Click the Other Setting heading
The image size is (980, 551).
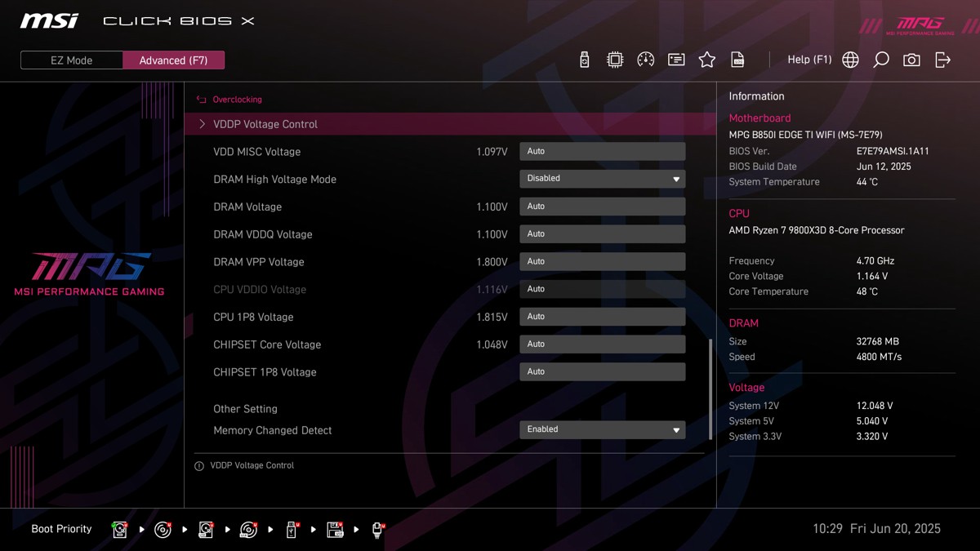(245, 409)
